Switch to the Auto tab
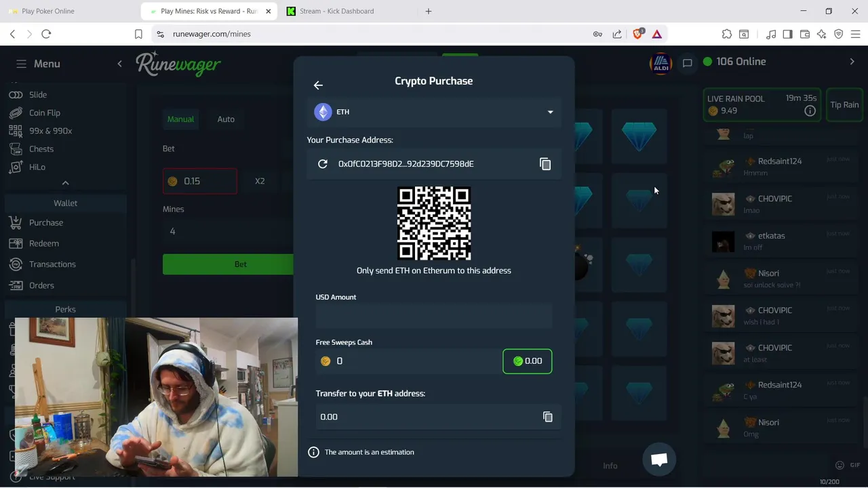The height and width of the screenshot is (488, 868). tap(226, 119)
